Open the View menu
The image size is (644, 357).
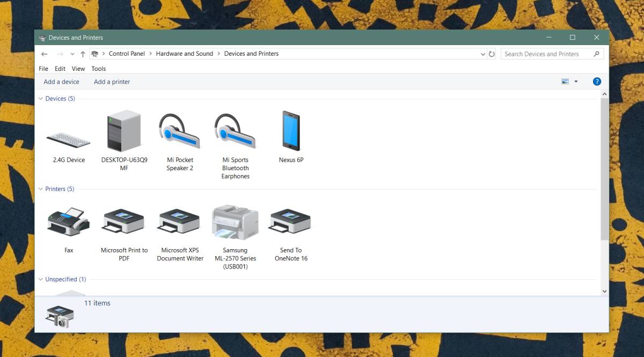coord(78,68)
